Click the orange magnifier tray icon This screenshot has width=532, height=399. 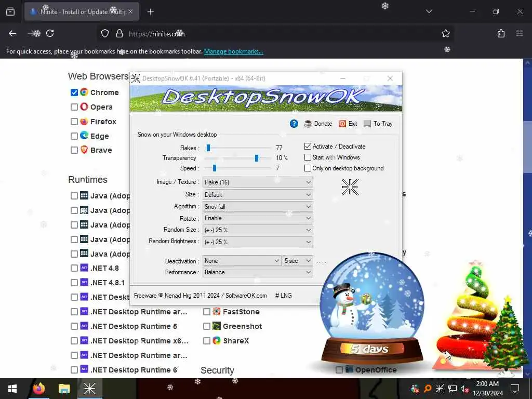click(428, 389)
